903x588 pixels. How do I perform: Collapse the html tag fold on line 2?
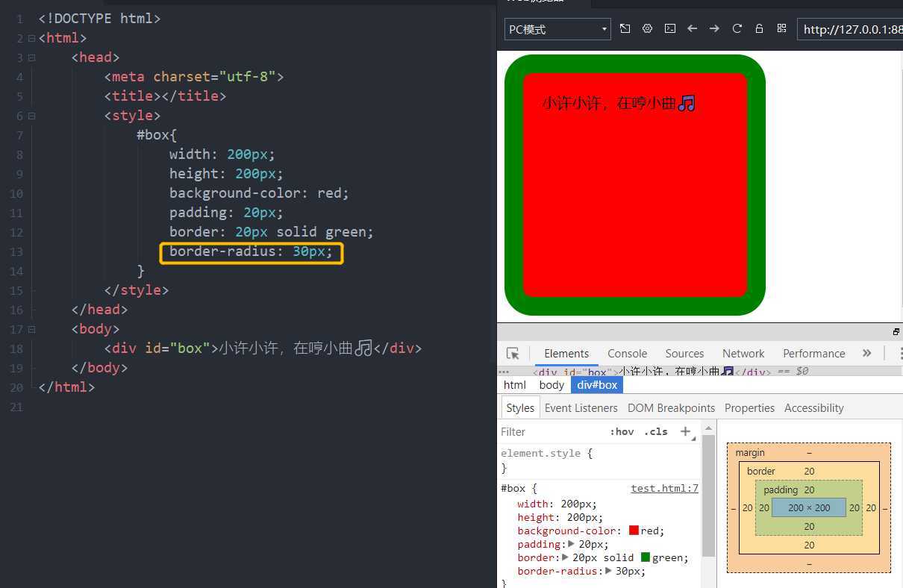31,38
